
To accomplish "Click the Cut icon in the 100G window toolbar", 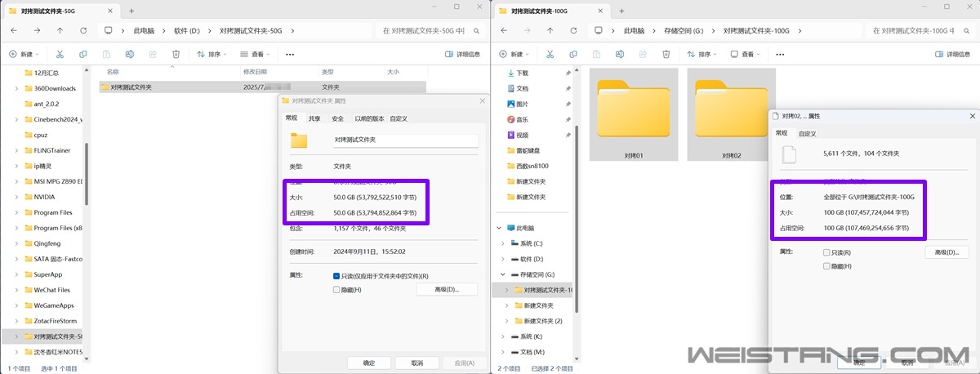I will tap(550, 55).
